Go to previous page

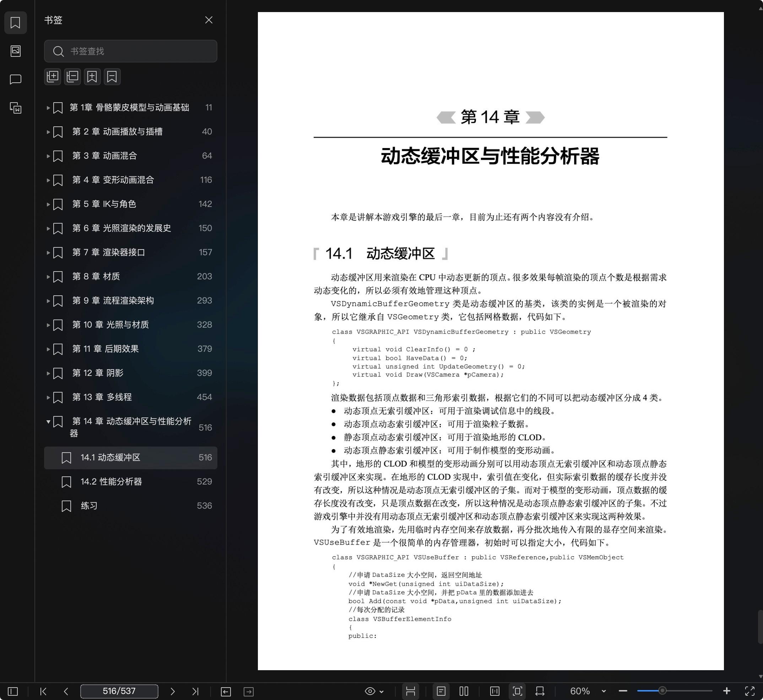coord(66,691)
